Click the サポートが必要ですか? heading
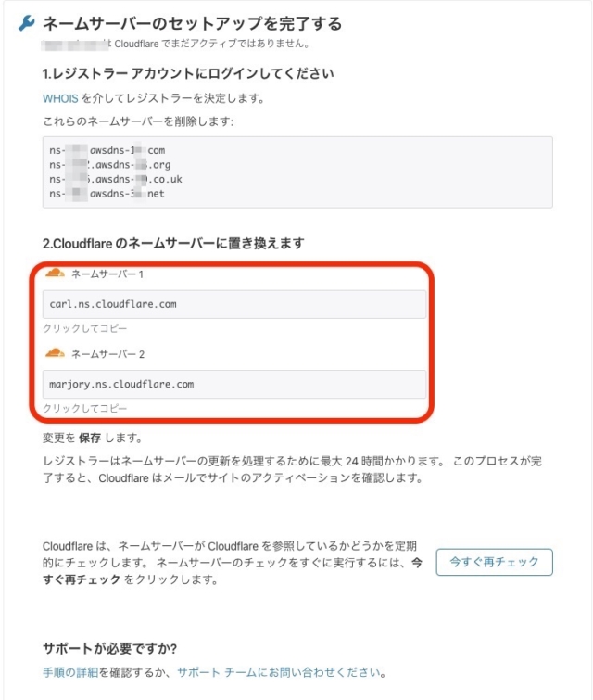This screenshot has width=593, height=700. pyautogui.click(x=109, y=648)
